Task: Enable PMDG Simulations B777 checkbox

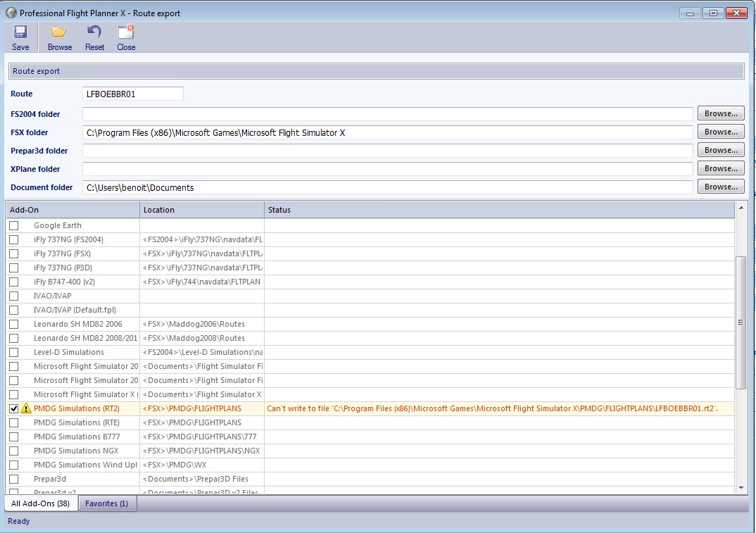Action: (x=14, y=437)
